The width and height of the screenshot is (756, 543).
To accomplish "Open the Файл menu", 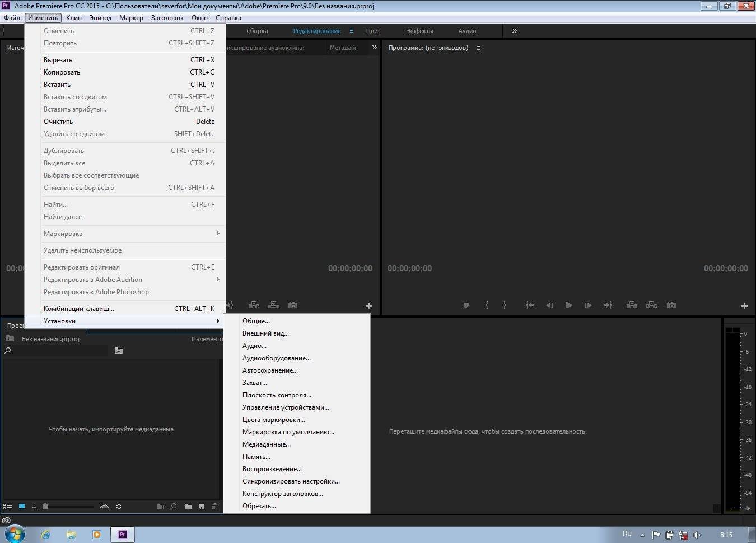I will point(12,18).
